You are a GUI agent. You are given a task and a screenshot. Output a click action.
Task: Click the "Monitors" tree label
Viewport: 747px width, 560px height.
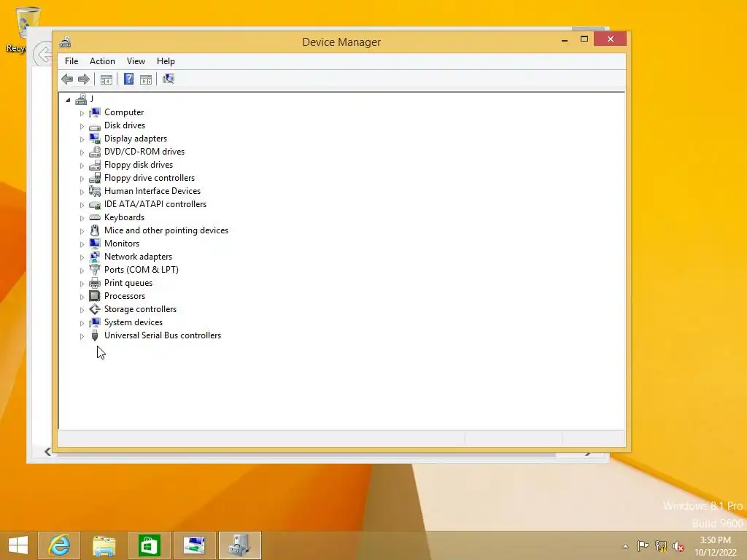click(x=122, y=244)
